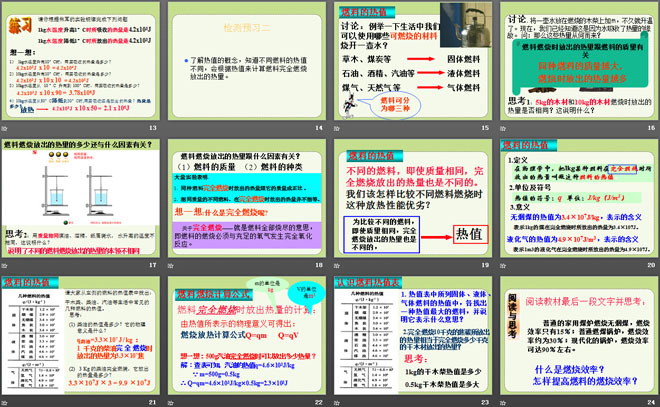Select slide 13 with the 练习 exercise

[x=82, y=62]
